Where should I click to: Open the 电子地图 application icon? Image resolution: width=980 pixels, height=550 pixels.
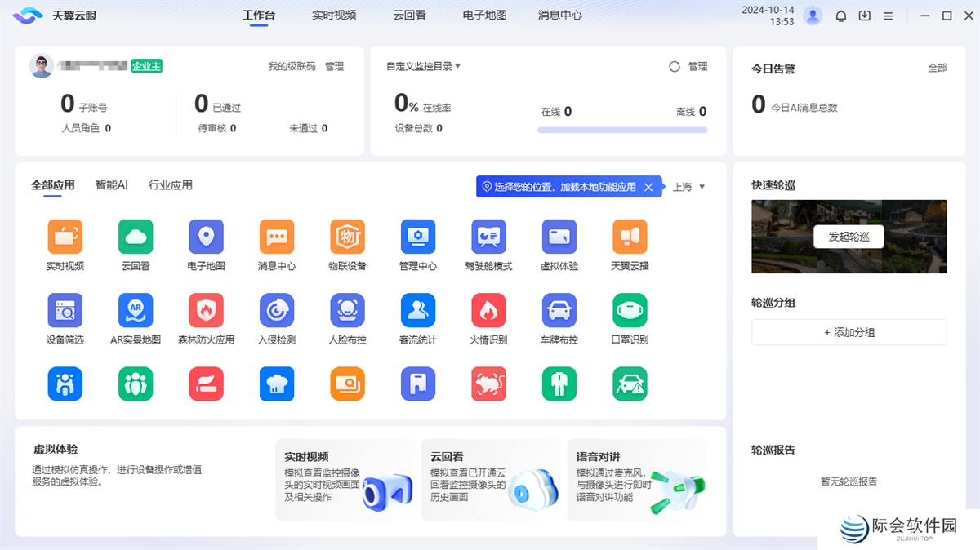[206, 237]
